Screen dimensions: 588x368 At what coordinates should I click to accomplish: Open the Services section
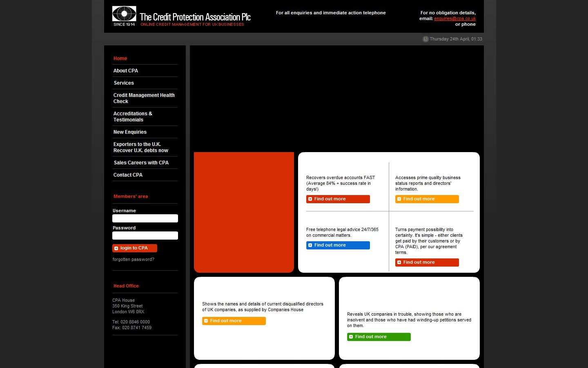tap(124, 83)
